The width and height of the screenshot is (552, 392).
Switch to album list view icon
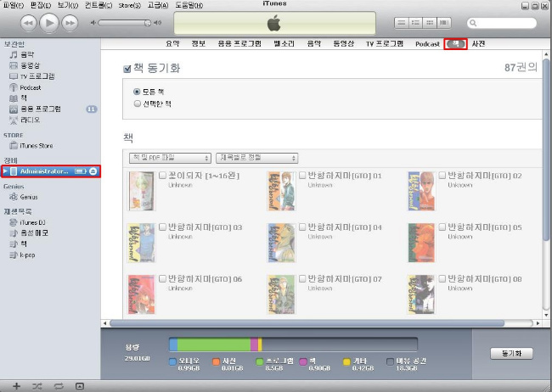pyautogui.click(x=415, y=23)
